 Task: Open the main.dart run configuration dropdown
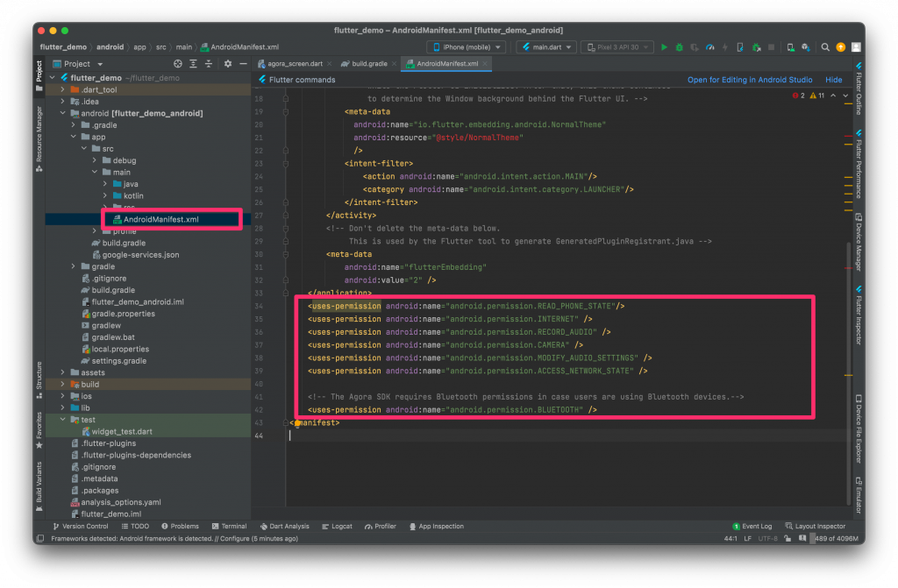point(546,47)
